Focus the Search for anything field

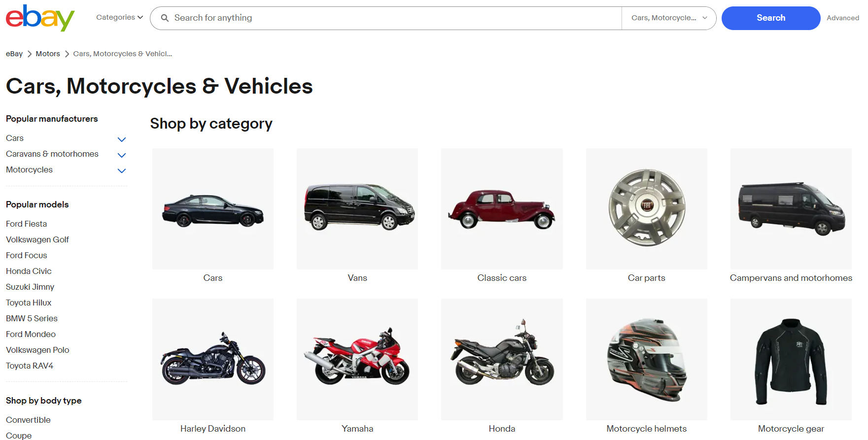pyautogui.click(x=394, y=18)
